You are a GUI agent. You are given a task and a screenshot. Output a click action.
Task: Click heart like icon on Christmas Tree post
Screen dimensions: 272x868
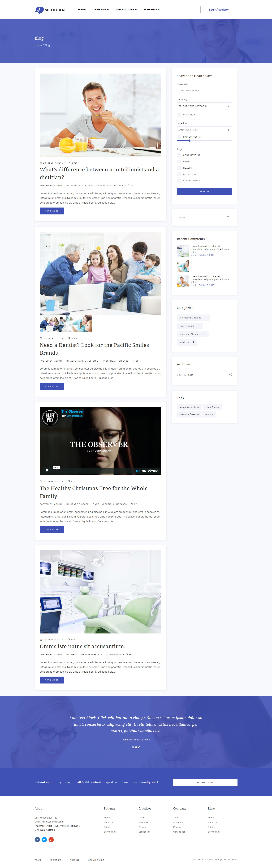(x=132, y=504)
